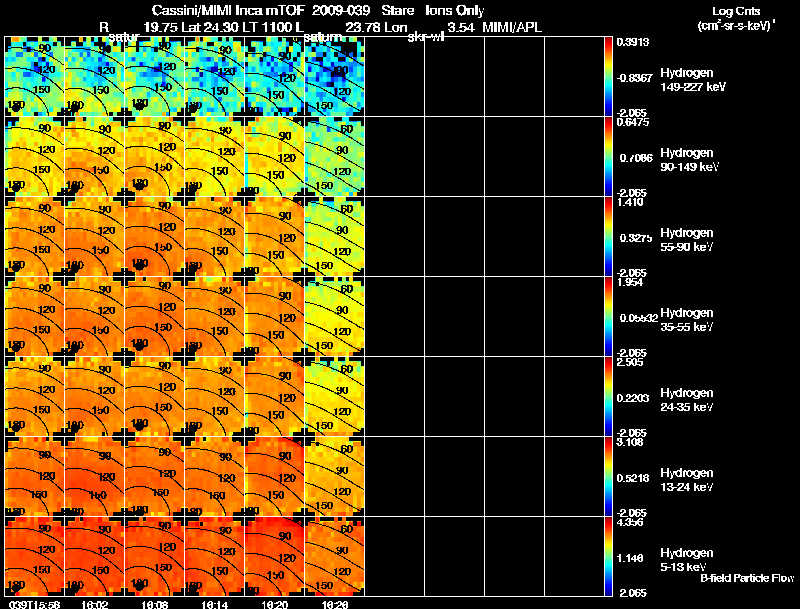
Task: Click the '1.146' color scale value
Action: point(630,558)
